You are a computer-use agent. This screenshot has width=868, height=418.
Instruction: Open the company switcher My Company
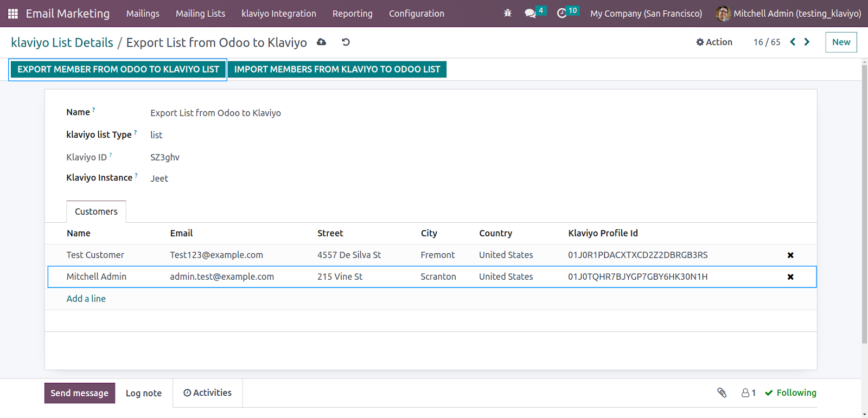click(646, 14)
